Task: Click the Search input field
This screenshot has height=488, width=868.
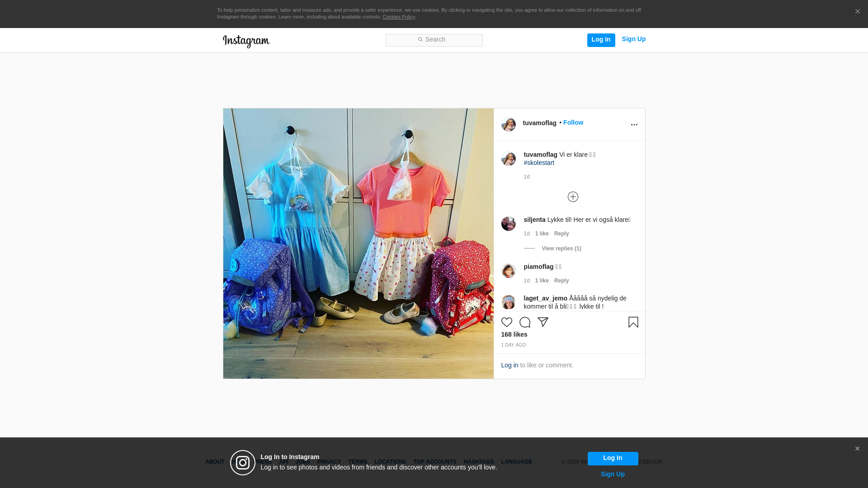Action: [434, 40]
